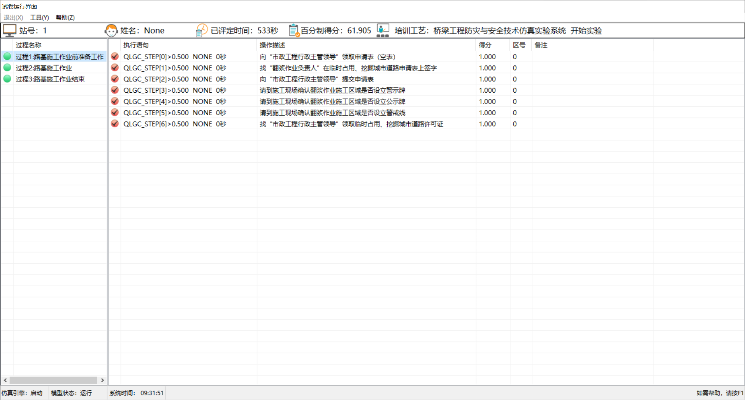Click red check icon of QLGC_STEP[3] row
The image size is (745, 400).
[x=115, y=90]
